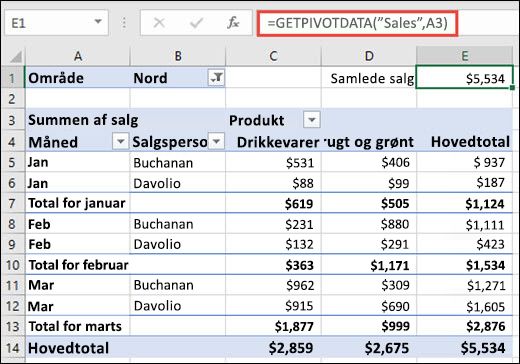Screen dimensions: 520x364
Task: Click the Total for marts cell
Action: pos(77,326)
